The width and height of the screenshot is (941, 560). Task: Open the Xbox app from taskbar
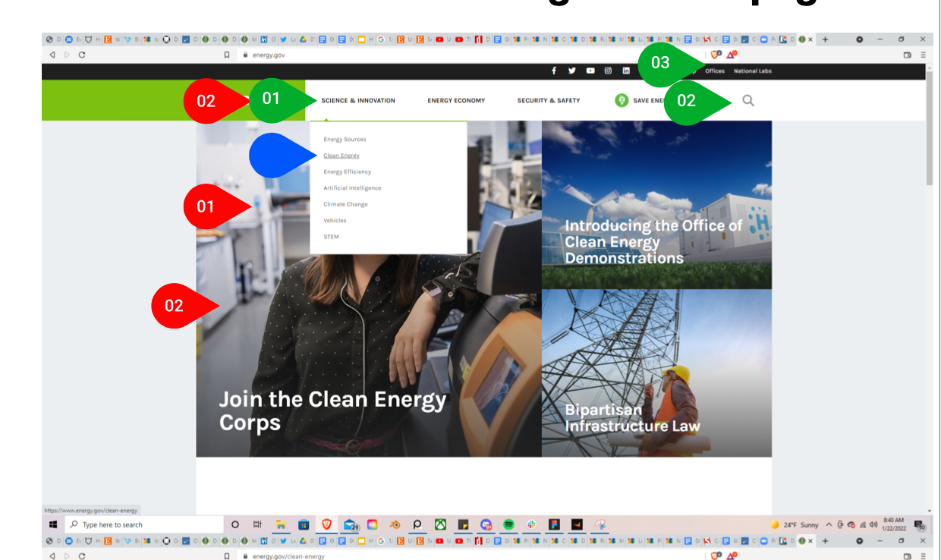[x=440, y=524]
